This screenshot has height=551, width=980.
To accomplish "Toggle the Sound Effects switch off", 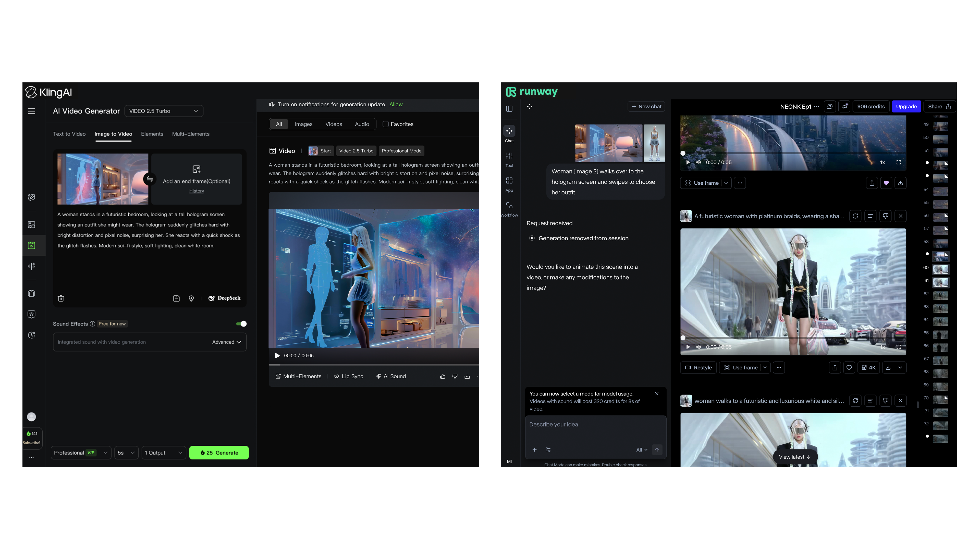I will [x=241, y=324].
